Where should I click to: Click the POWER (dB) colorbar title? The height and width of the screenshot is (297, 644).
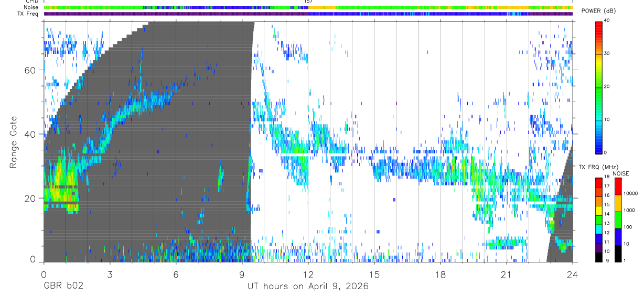(x=598, y=12)
